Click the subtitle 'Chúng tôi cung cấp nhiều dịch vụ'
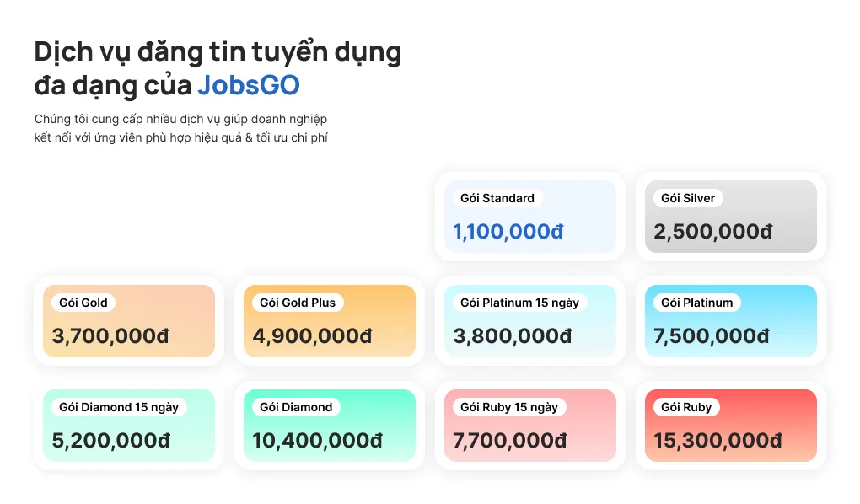The width and height of the screenshot is (860, 504). [x=127, y=119]
